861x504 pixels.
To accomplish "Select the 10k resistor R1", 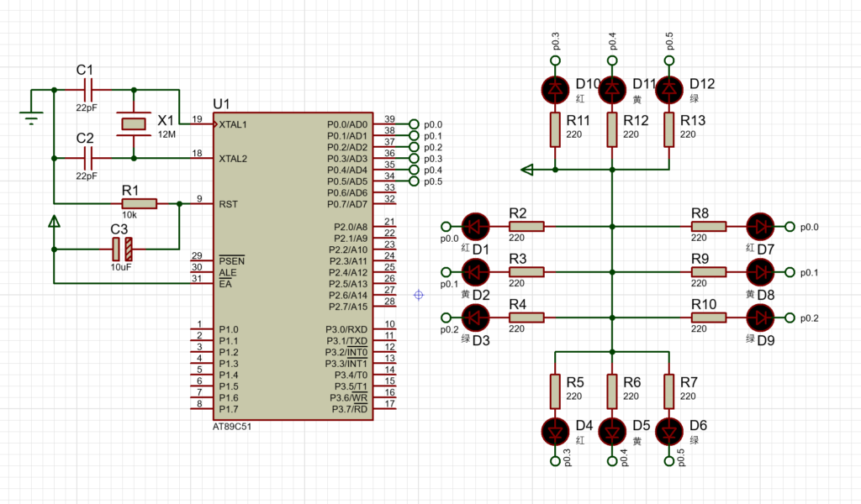I will coord(139,203).
